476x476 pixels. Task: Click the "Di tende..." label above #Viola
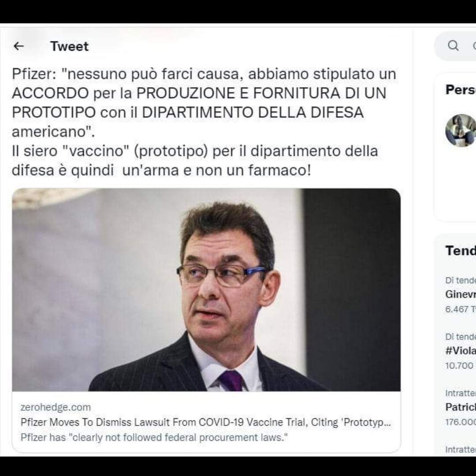point(461,337)
